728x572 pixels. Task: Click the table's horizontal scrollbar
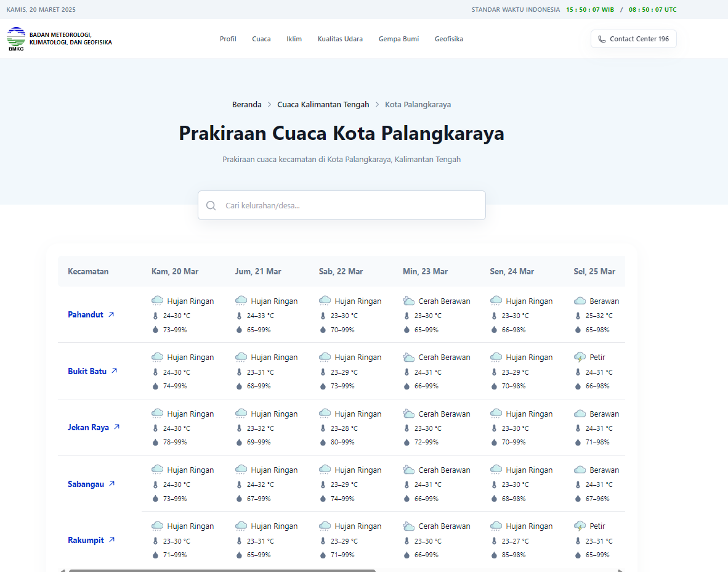(222, 570)
